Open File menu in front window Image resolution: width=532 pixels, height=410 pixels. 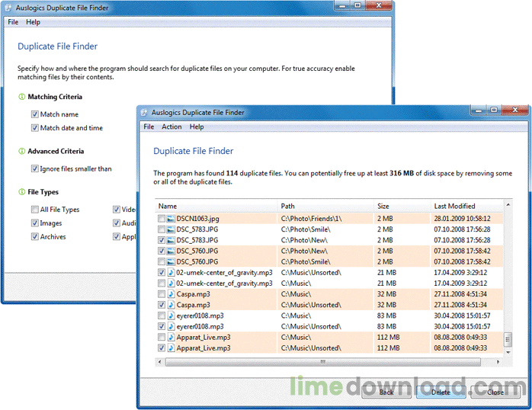tap(149, 127)
